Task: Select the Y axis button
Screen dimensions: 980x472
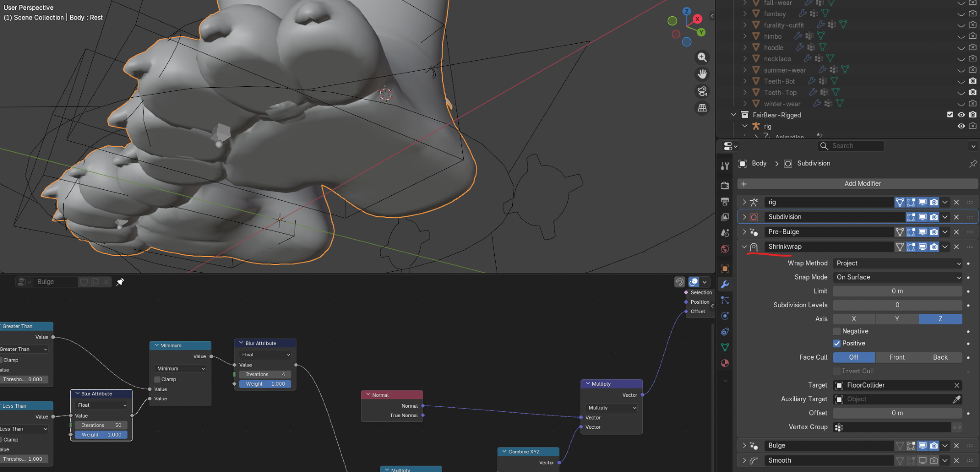Action: point(897,319)
